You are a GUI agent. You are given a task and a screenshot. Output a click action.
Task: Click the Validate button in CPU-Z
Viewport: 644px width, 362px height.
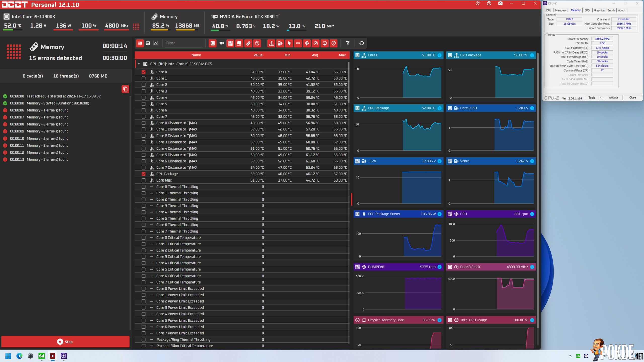coord(613,97)
